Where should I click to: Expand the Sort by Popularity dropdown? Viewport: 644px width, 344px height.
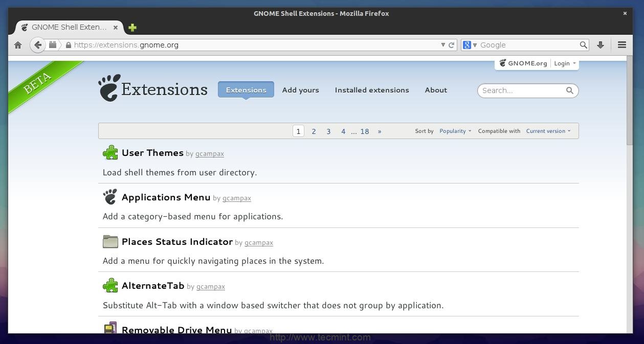(x=455, y=131)
